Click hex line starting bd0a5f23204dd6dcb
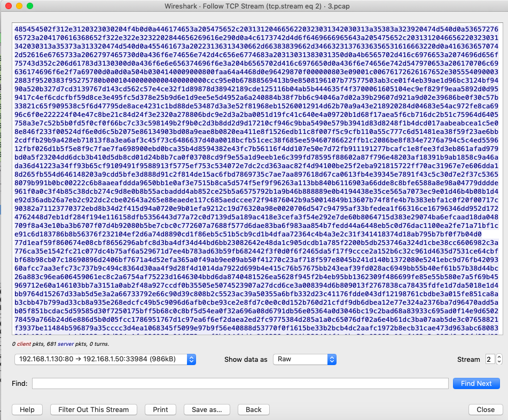This screenshot has width=508, height=420. 256,157
